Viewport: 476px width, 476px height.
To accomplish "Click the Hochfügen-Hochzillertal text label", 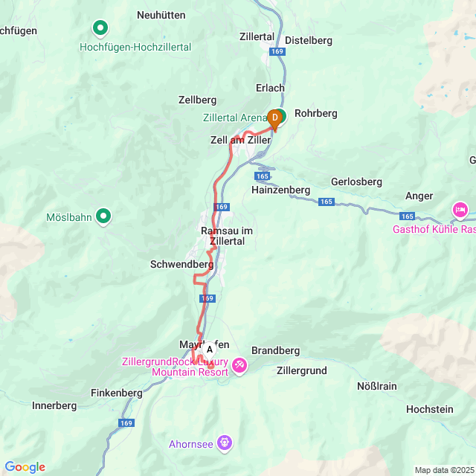I will tap(135, 47).
